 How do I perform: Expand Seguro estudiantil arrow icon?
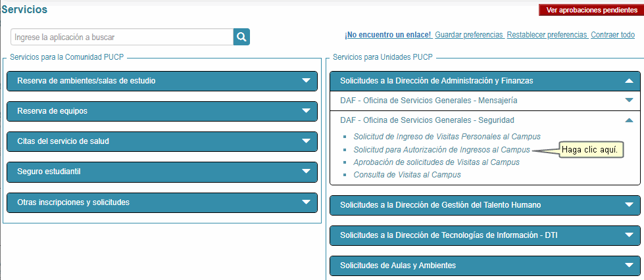point(305,172)
